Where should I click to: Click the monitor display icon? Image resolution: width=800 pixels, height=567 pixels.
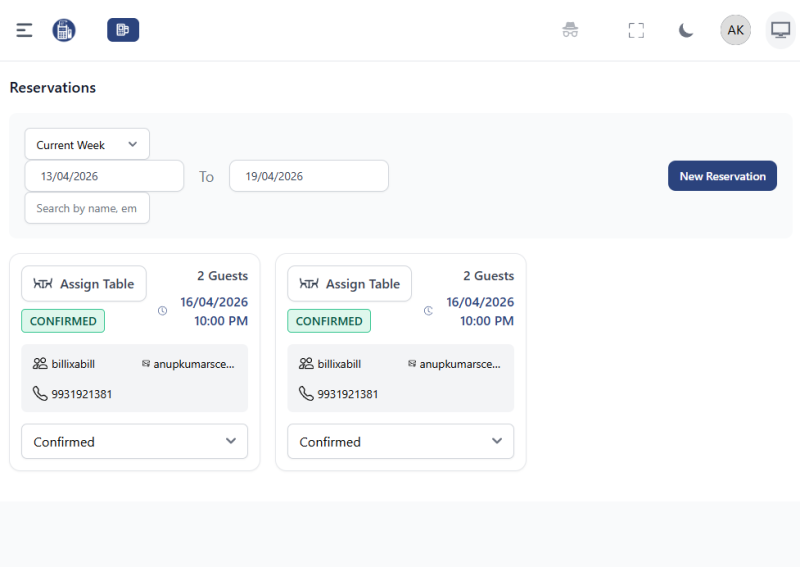click(x=781, y=30)
